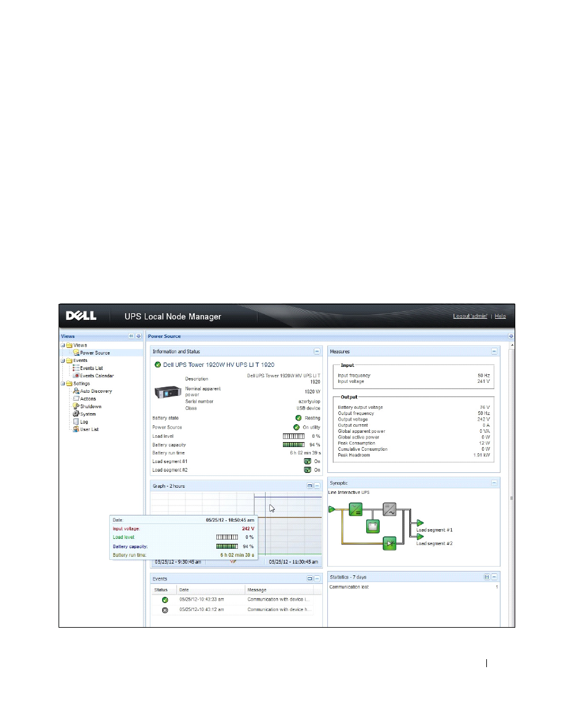The image size is (588, 706).
Task: Click Communication lost statistic row
Action: point(414,587)
